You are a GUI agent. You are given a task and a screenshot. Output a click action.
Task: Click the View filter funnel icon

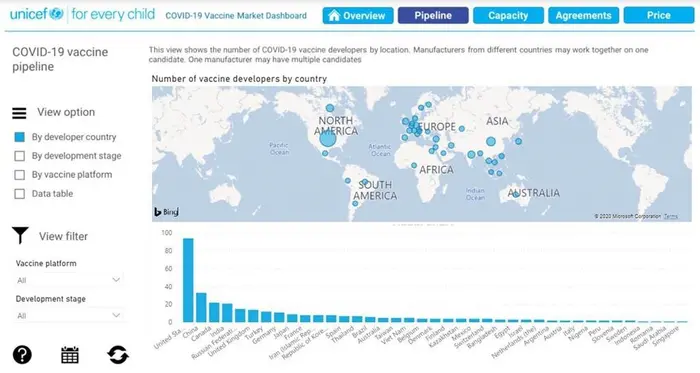click(20, 235)
